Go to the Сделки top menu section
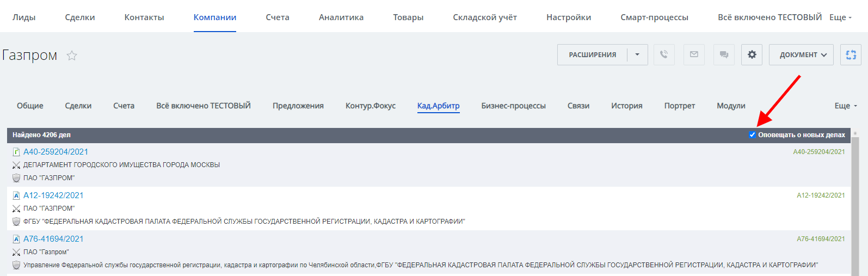The image size is (868, 276). [80, 17]
